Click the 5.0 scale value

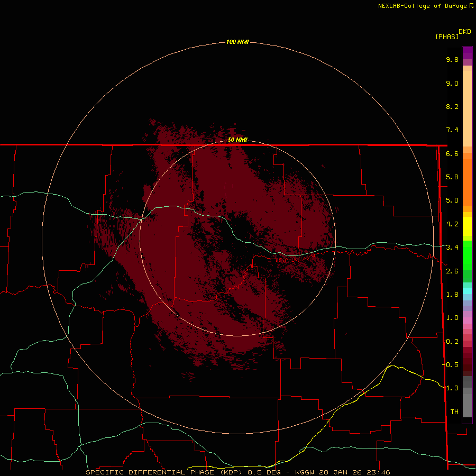tap(452, 200)
